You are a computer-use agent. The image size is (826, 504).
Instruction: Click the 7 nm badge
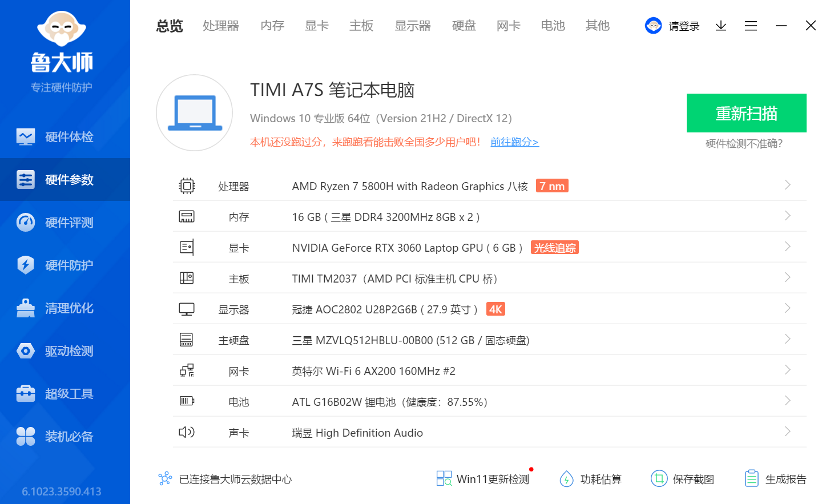click(x=552, y=186)
